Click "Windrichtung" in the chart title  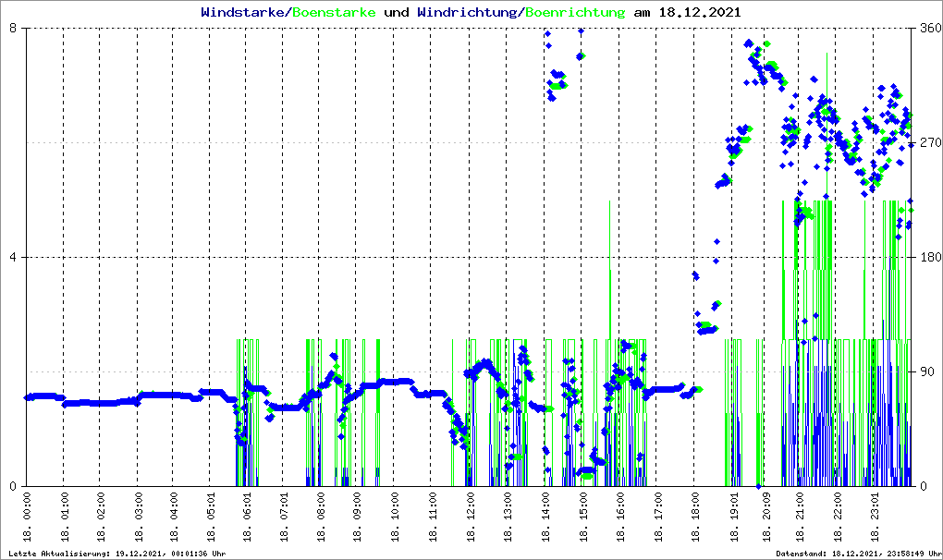pos(467,12)
